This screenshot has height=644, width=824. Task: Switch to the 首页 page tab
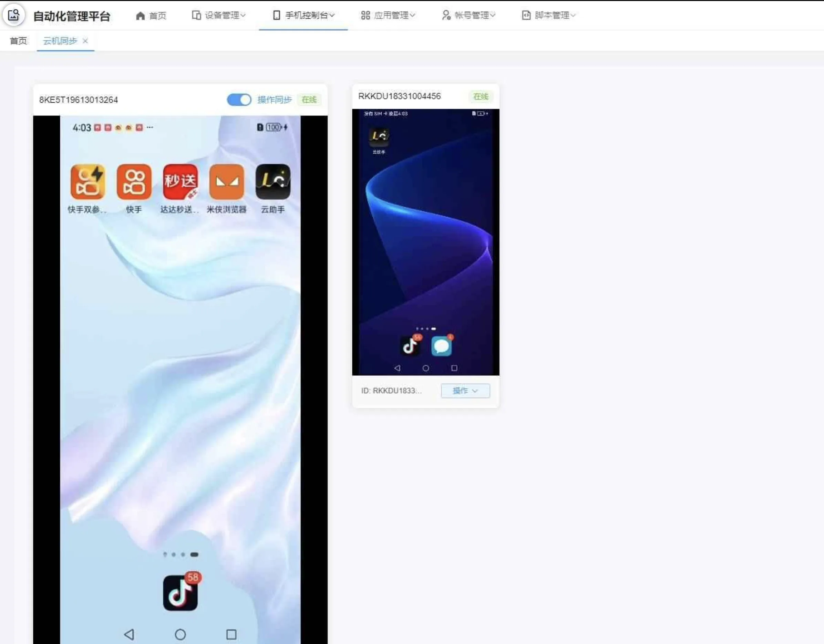(x=19, y=41)
